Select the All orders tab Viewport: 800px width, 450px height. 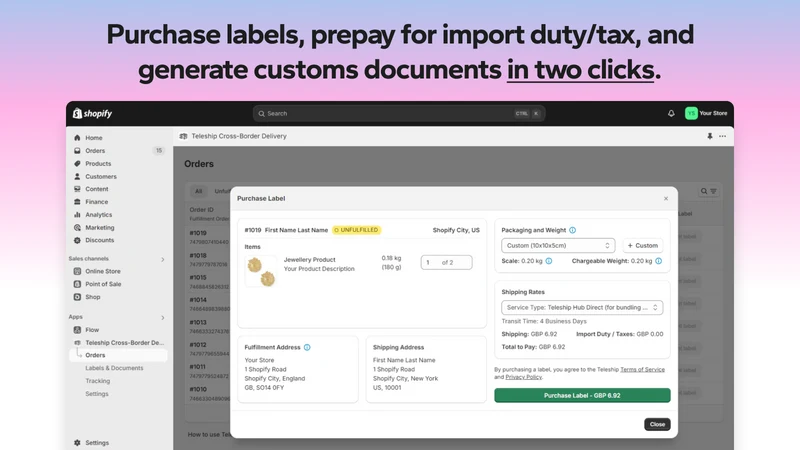[x=198, y=191]
